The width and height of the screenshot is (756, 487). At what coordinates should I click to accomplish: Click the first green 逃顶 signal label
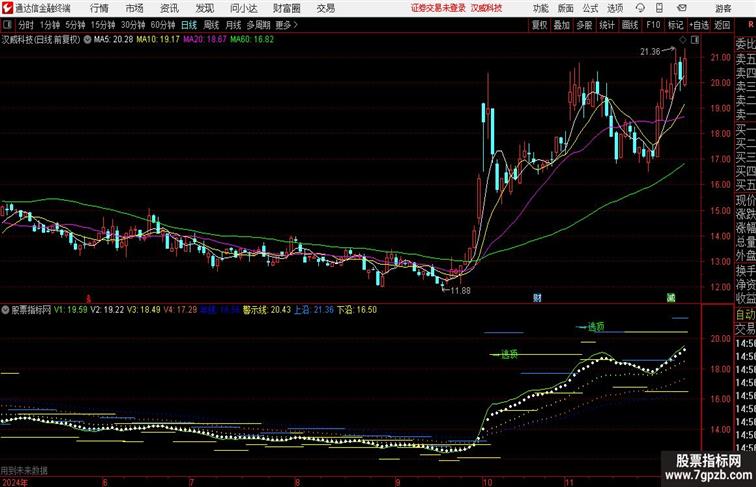tap(509, 355)
